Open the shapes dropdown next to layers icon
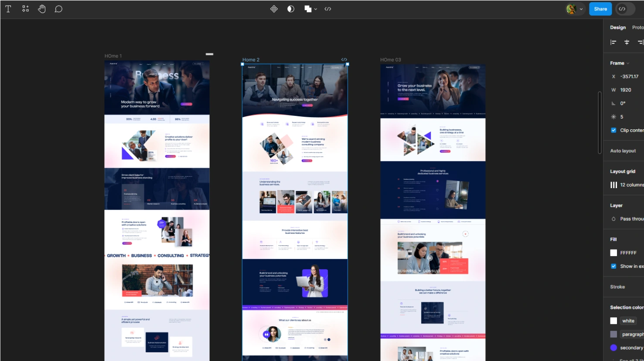This screenshot has width=644, height=361. pyautogui.click(x=315, y=9)
